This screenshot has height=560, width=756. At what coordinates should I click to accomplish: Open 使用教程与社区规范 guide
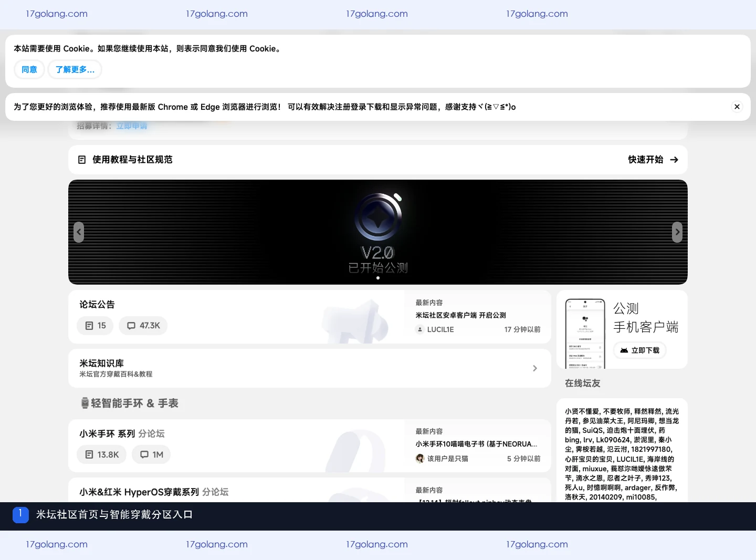(x=132, y=160)
